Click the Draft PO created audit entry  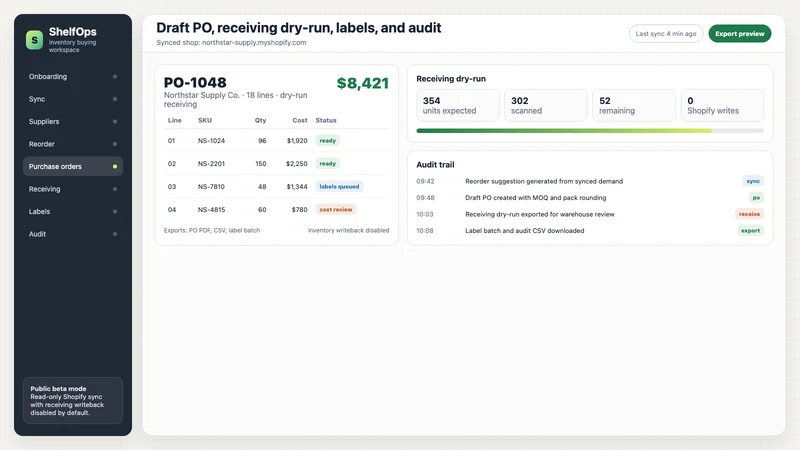tap(590, 197)
